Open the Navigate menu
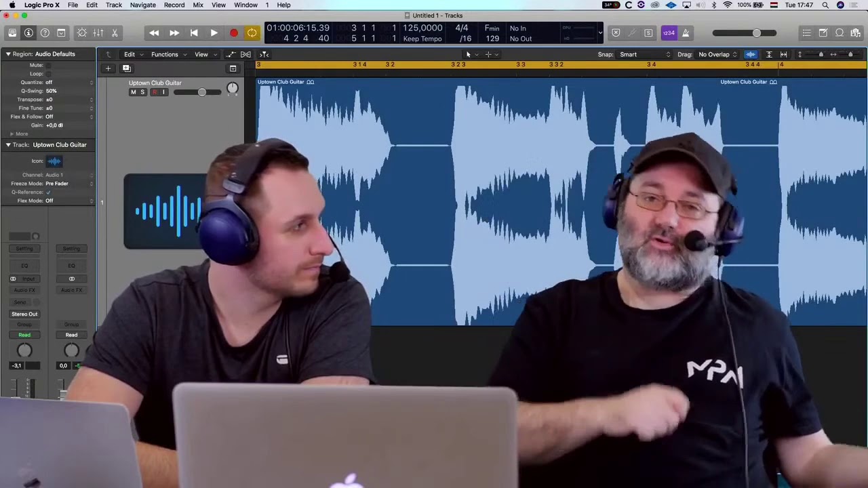868x488 pixels. [x=142, y=5]
